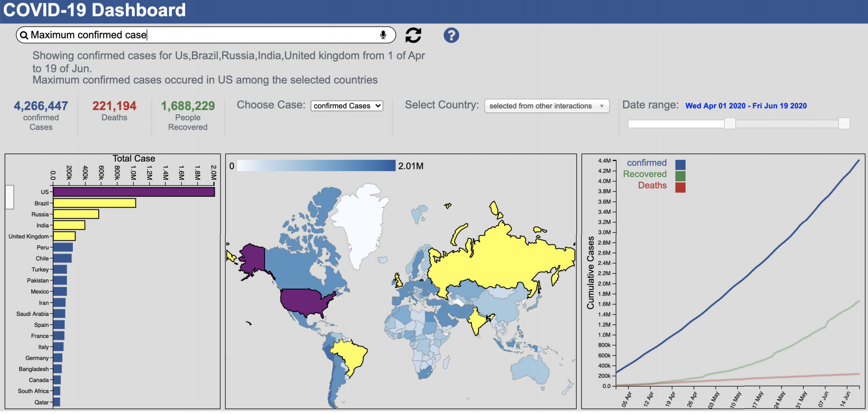Click the left date range slider handle
The height and width of the screenshot is (414, 868).
point(730,124)
